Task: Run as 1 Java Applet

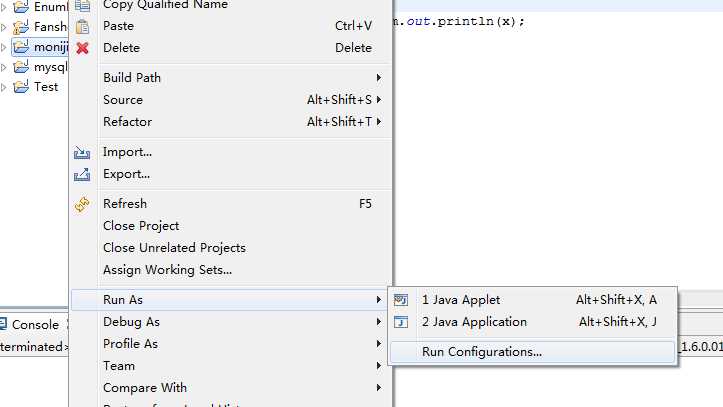Action: [x=533, y=300]
